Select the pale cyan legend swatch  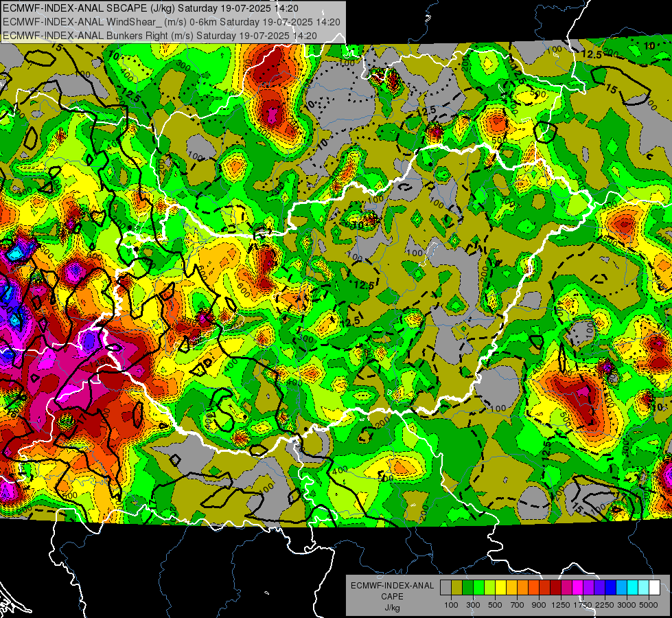tap(644, 588)
